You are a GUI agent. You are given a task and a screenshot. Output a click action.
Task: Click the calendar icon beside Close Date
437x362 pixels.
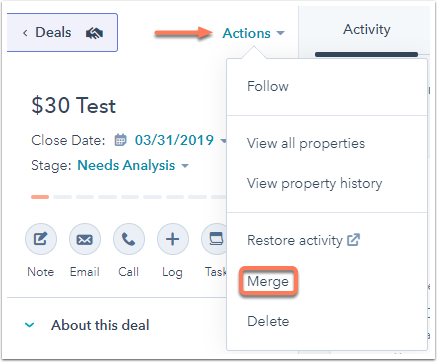120,140
